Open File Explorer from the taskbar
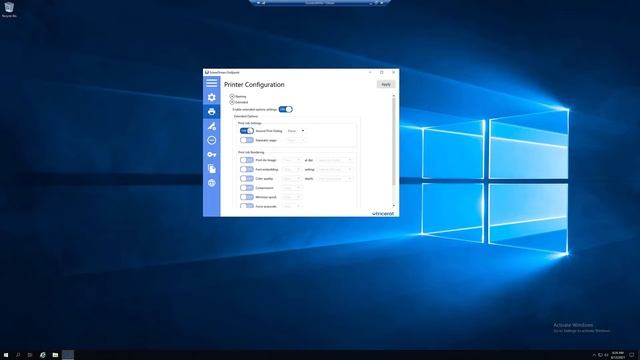The image size is (640, 360). [x=55, y=355]
